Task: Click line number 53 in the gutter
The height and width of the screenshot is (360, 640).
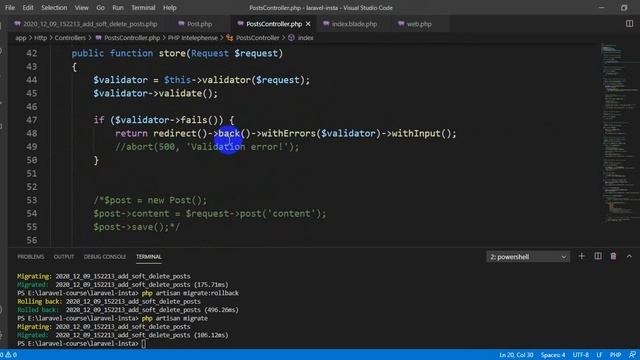Action: (31, 200)
